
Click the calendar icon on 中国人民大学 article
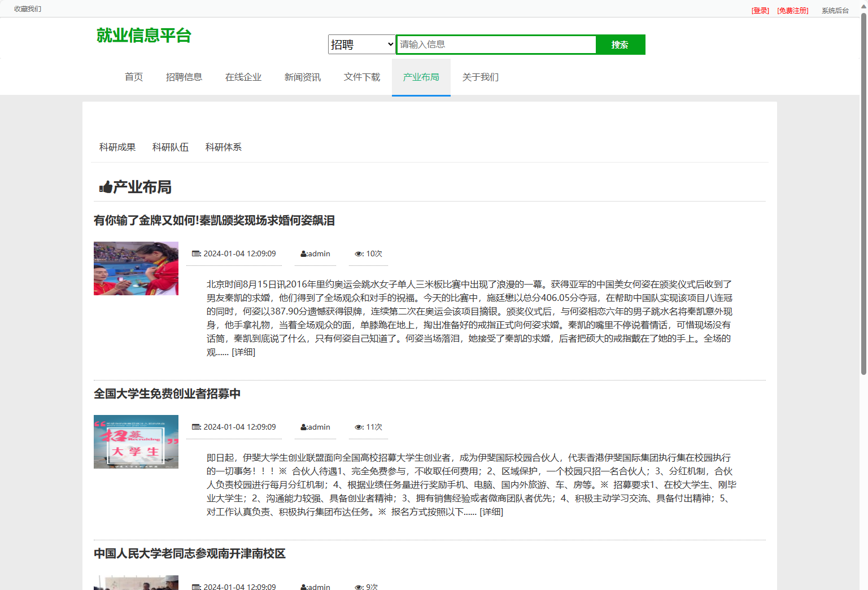click(196, 587)
